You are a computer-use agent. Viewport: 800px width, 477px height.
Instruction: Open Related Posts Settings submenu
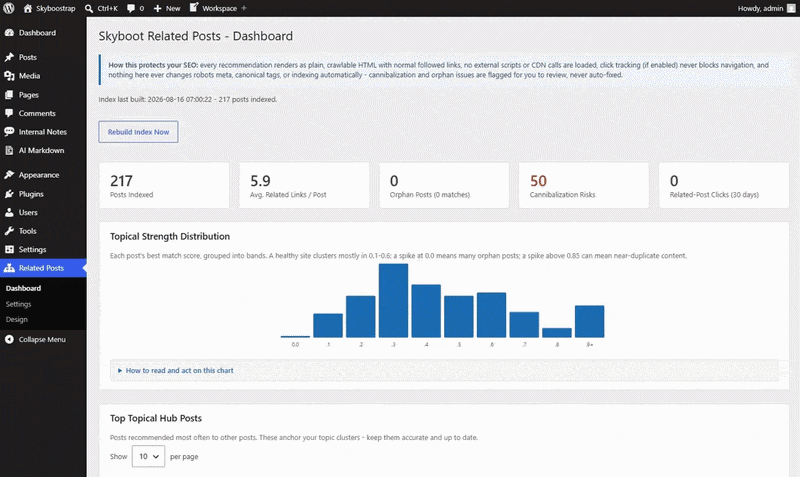[x=18, y=304]
